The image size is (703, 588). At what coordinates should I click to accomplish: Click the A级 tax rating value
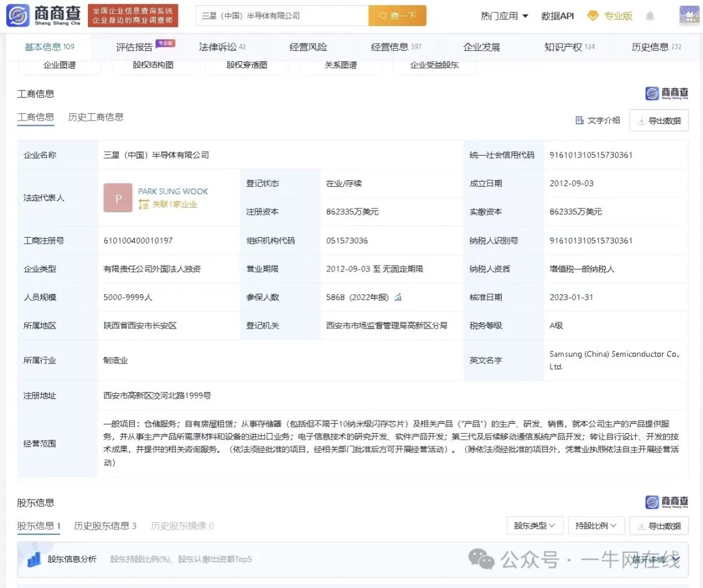tap(556, 326)
